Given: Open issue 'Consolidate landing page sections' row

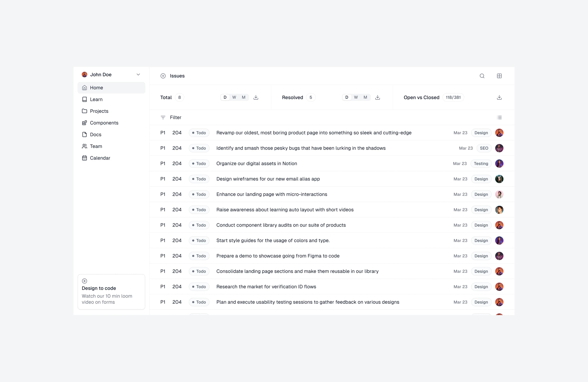Looking at the screenshot, I should pos(332,271).
